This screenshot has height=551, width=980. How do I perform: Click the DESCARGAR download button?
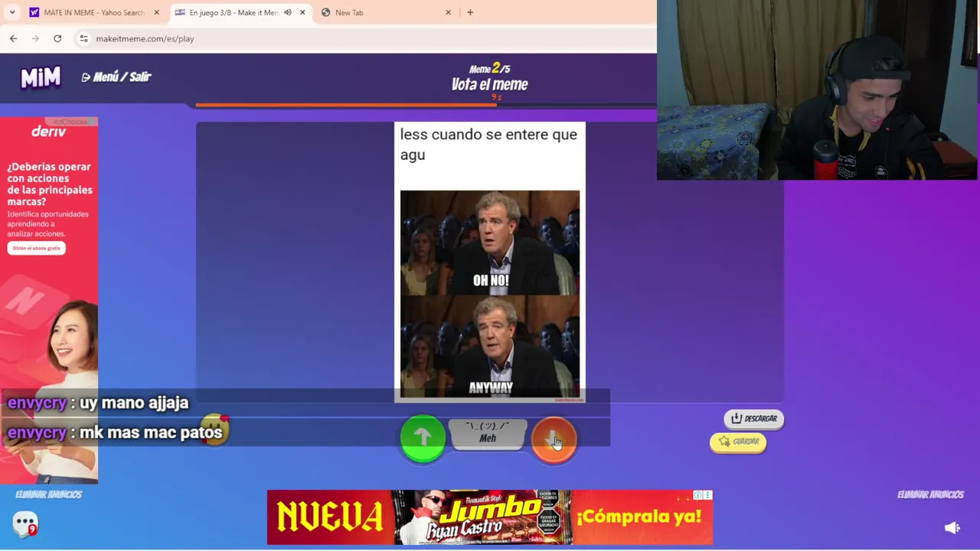(753, 419)
